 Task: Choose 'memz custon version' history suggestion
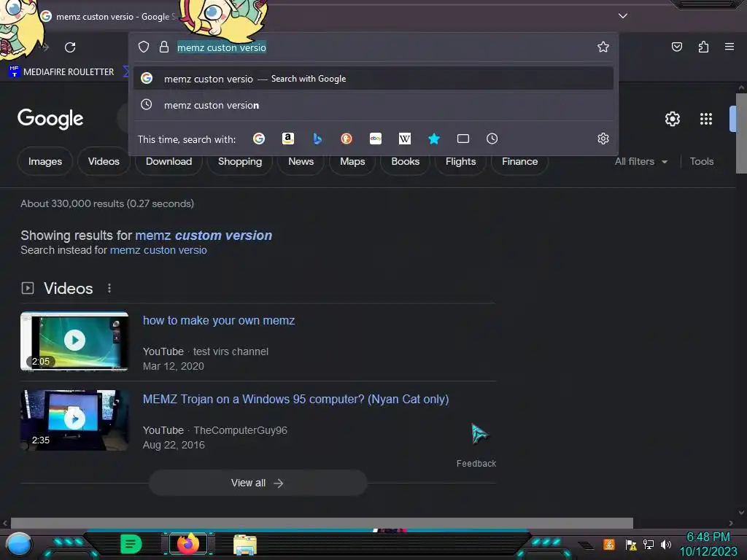(373, 105)
